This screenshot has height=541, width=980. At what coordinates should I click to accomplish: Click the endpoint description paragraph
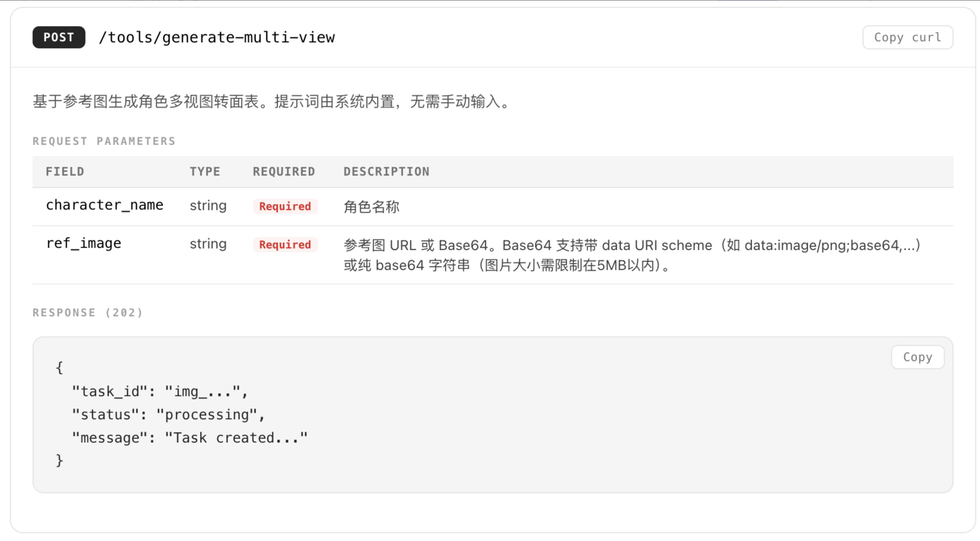pos(271,102)
